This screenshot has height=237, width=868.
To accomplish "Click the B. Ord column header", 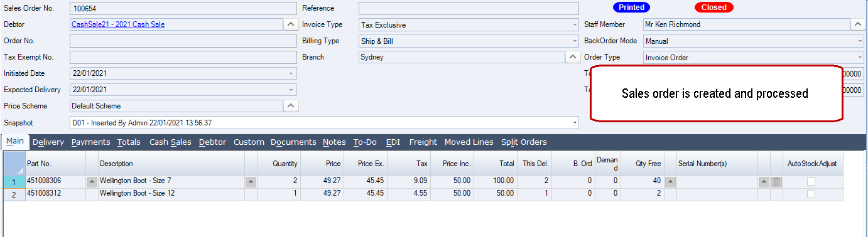I will [573, 164].
